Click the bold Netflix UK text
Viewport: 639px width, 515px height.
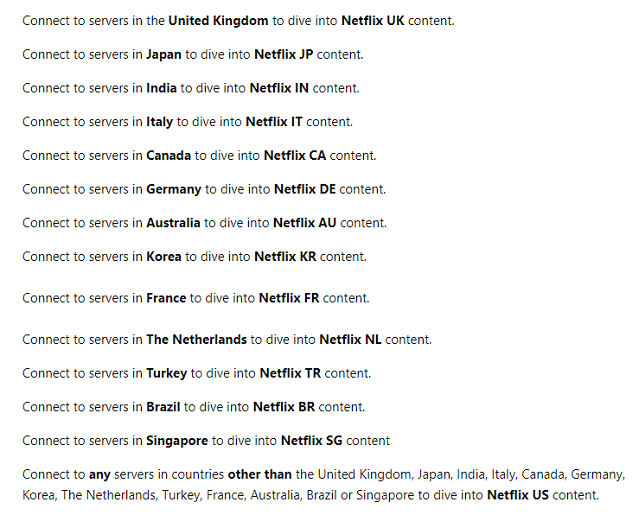[374, 20]
